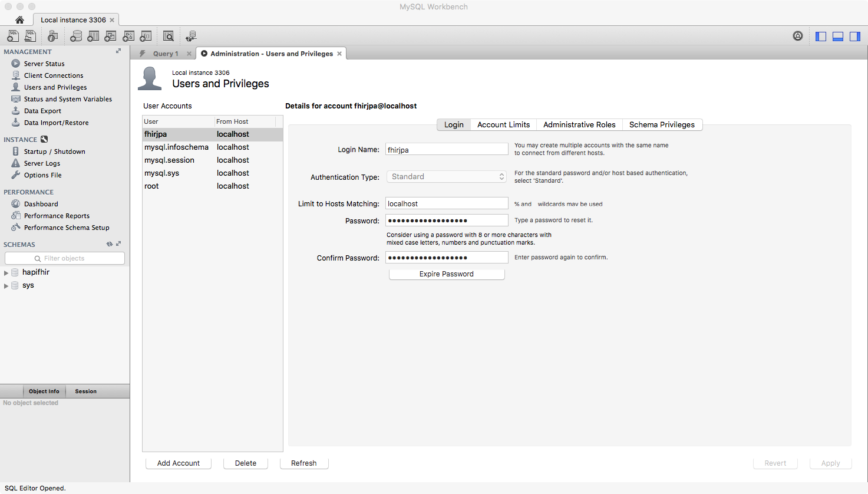Click the Login Name input field

coord(446,150)
